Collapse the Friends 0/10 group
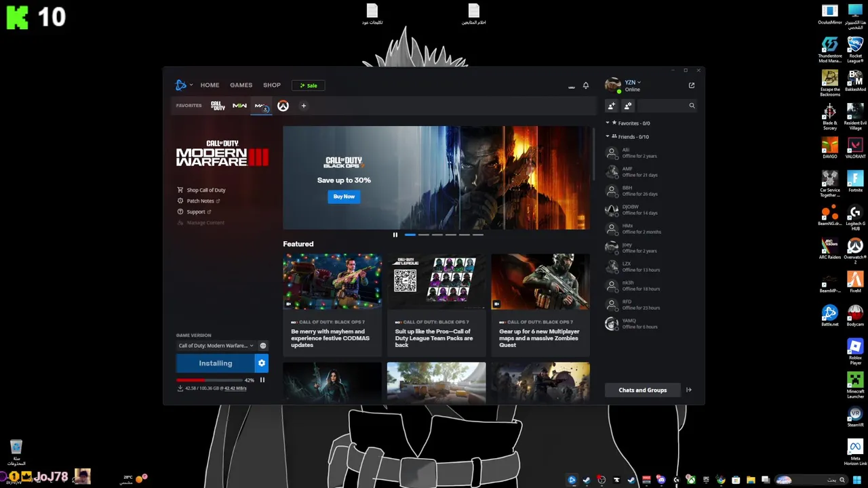The width and height of the screenshot is (868, 488). (x=608, y=136)
